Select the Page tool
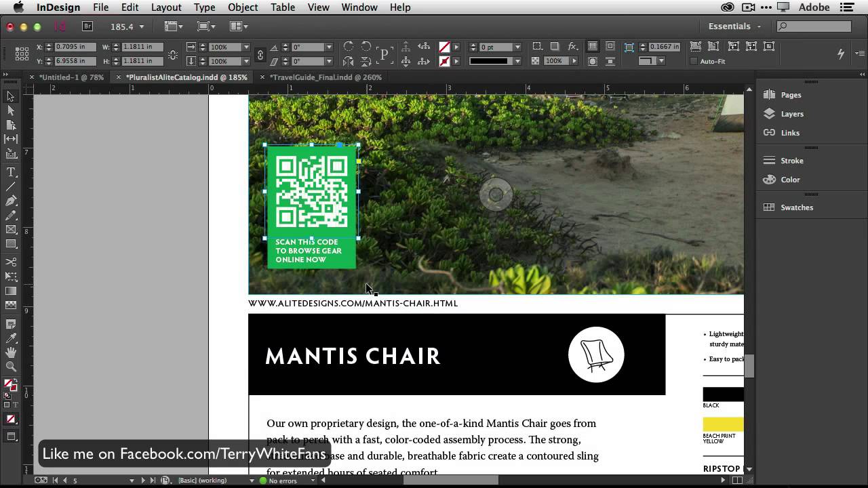This screenshot has width=868, height=488. click(x=11, y=125)
